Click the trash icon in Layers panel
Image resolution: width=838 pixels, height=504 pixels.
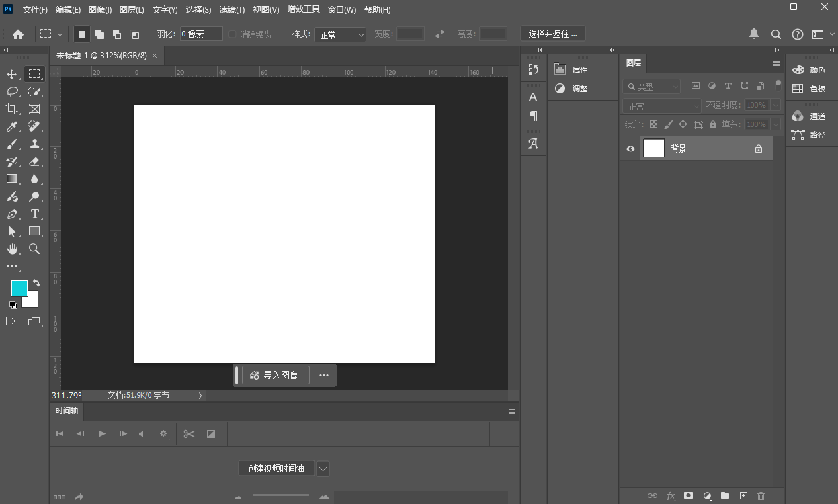(761, 496)
